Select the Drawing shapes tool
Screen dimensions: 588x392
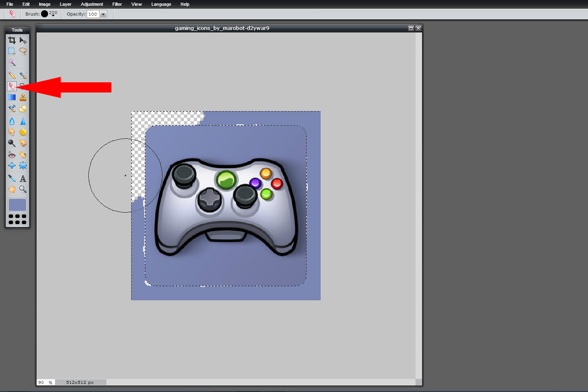[x=23, y=108]
